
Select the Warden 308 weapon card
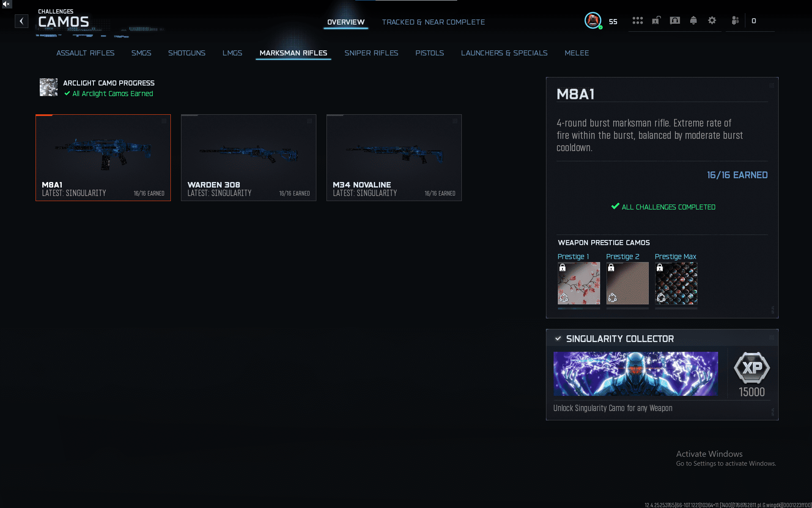[249, 157]
